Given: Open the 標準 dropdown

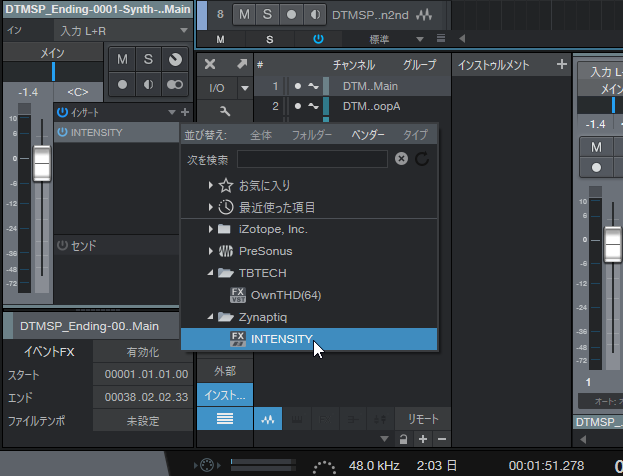Looking at the screenshot, I should 420,39.
